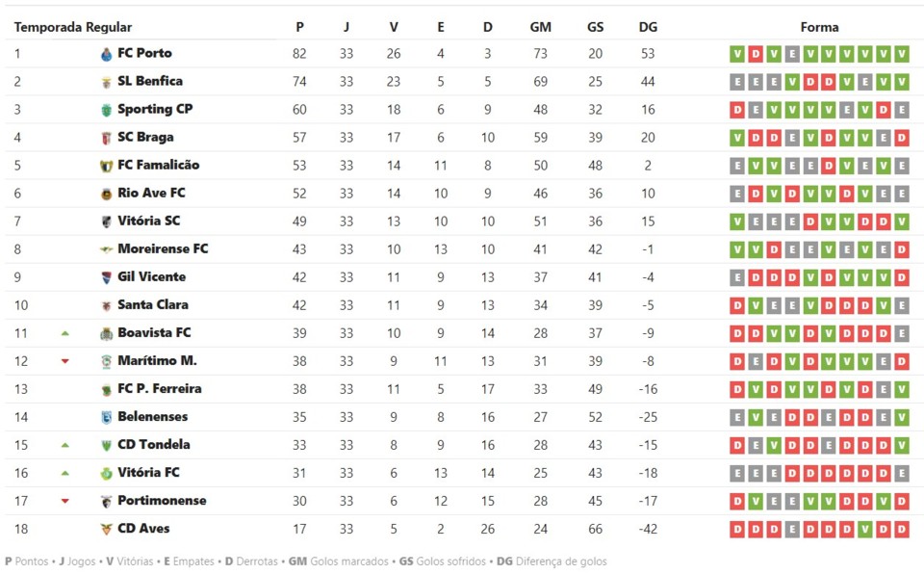Image resolution: width=924 pixels, height=574 pixels.
Task: Sort by GM goals scored header
Action: pos(541,27)
